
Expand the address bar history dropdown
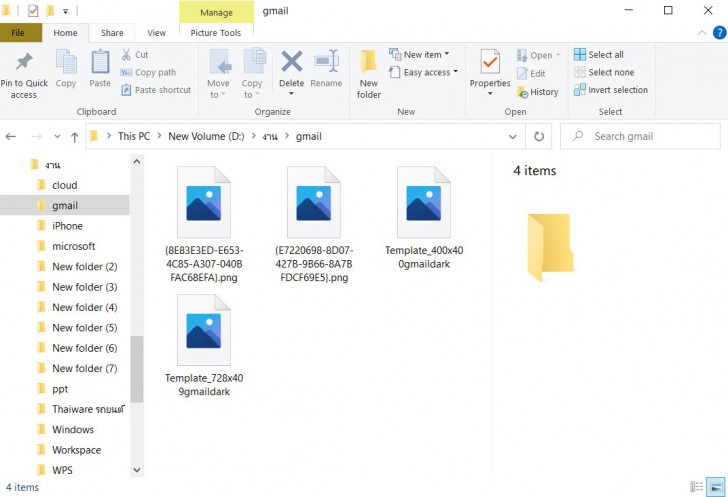coord(513,137)
